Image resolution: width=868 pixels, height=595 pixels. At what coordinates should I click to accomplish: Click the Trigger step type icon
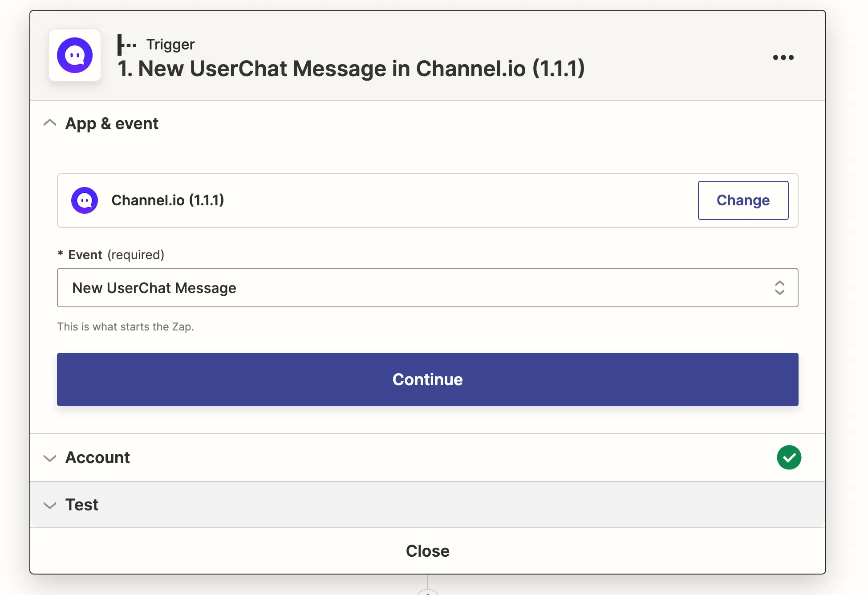[127, 45]
